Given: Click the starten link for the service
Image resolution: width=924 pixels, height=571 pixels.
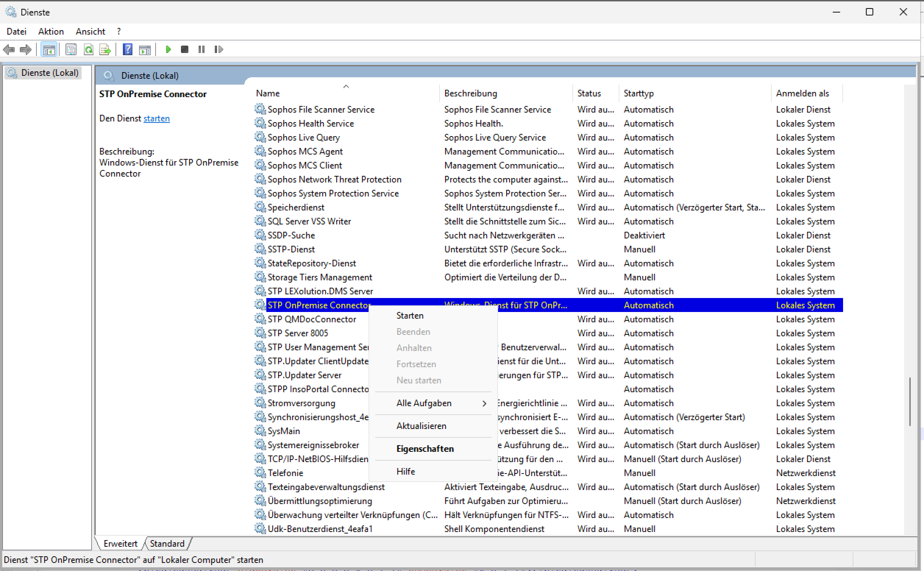Looking at the screenshot, I should [x=156, y=118].
